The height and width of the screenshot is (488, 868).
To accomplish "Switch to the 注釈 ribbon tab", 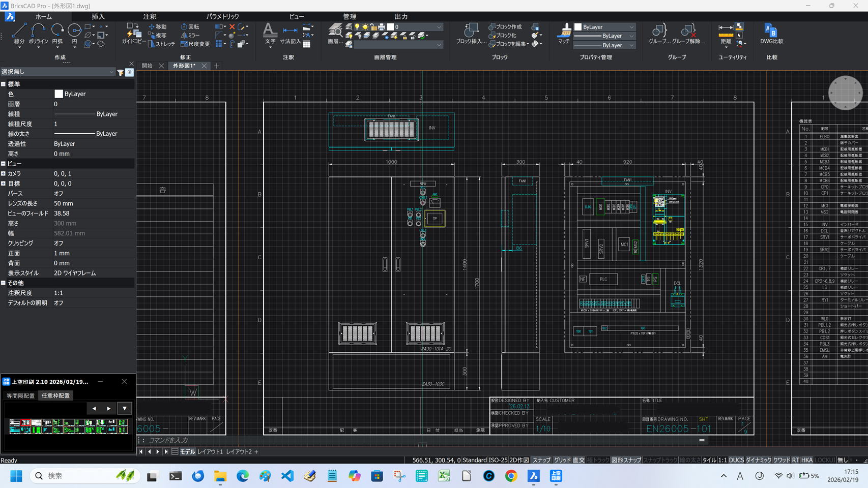I will point(150,17).
